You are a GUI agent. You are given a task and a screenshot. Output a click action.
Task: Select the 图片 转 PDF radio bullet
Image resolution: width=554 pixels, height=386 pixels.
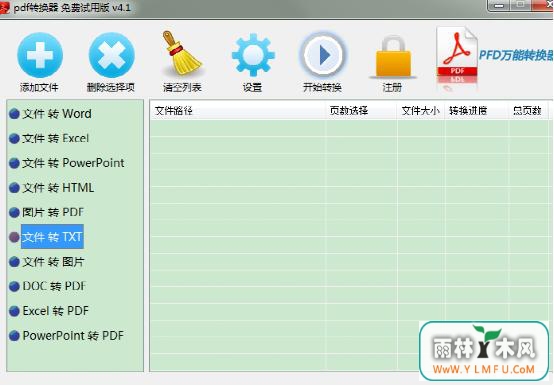[x=14, y=212]
